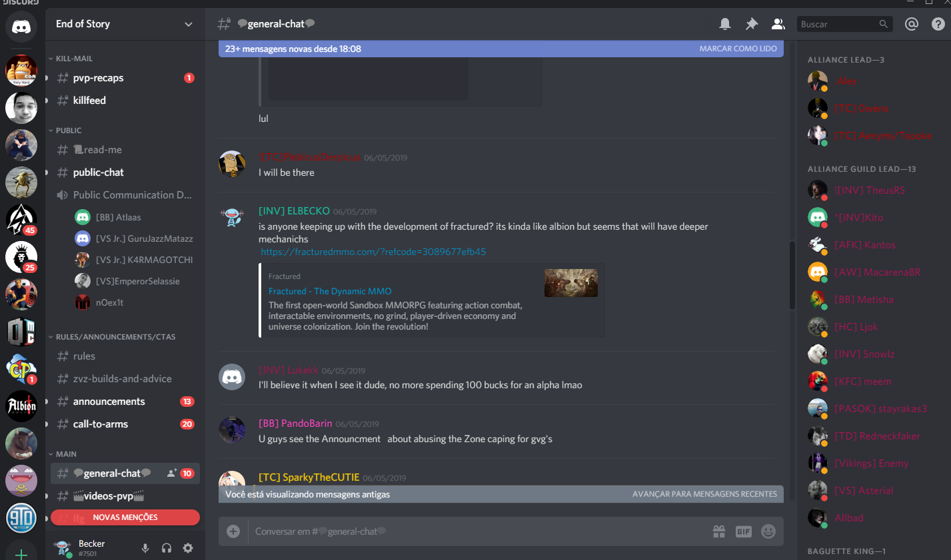The width and height of the screenshot is (951, 560).
Task: Select general-chat channel in sidebar
Action: click(125, 473)
